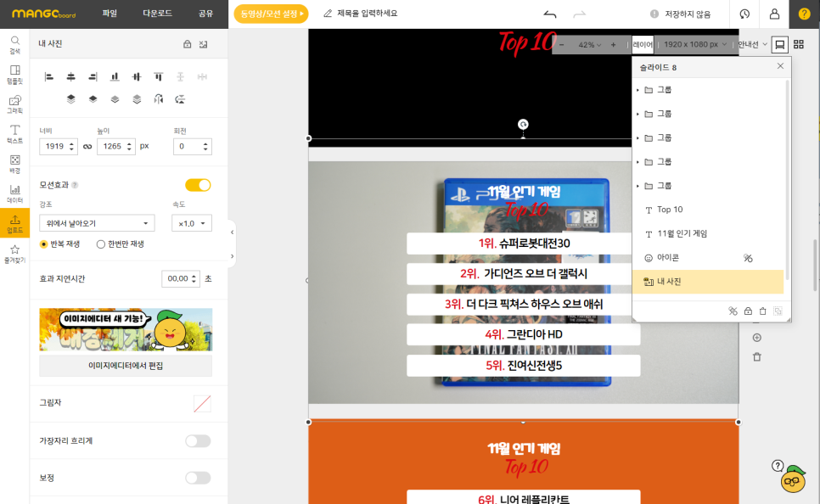Select the 텍스트 text tool in sidebar

tap(14, 134)
